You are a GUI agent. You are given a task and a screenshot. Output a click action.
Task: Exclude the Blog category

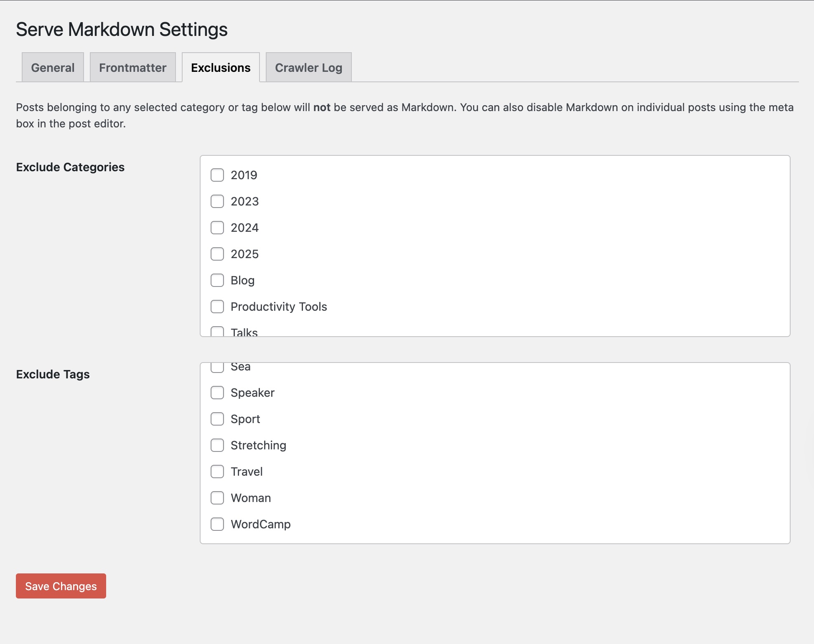tap(217, 280)
